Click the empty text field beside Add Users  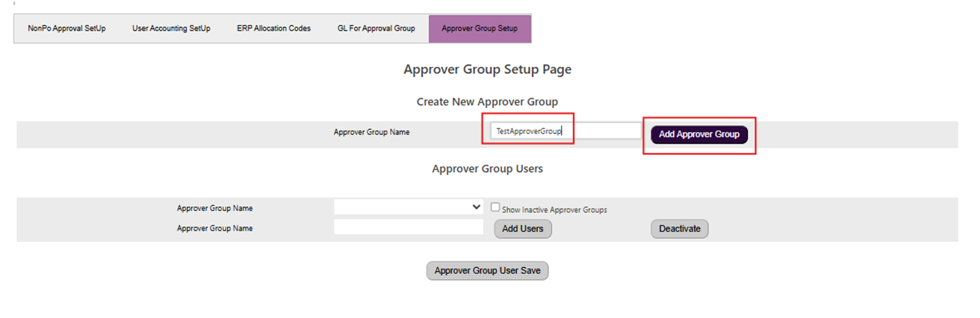(x=409, y=228)
